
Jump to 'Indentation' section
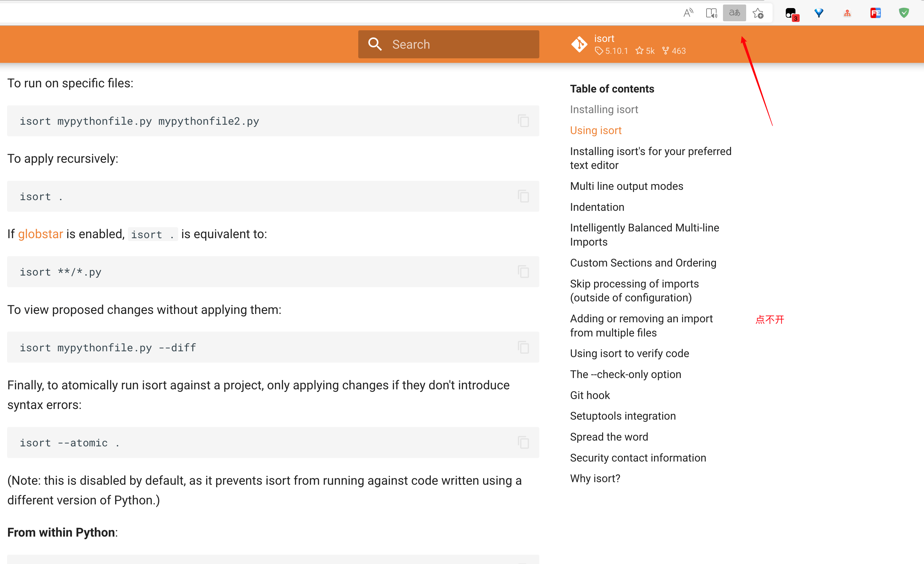597,207
